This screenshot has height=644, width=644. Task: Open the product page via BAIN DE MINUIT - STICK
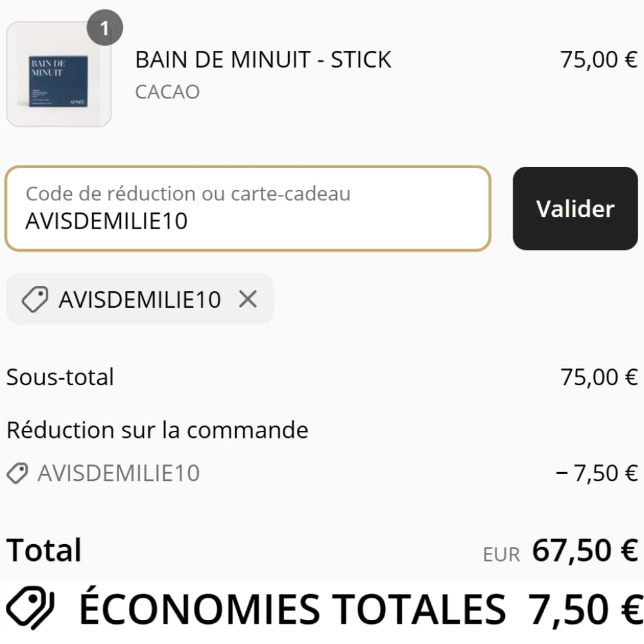tap(262, 59)
